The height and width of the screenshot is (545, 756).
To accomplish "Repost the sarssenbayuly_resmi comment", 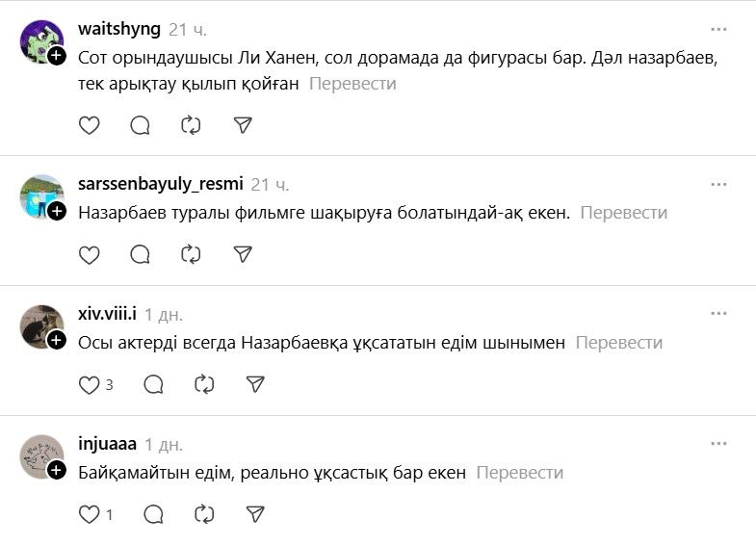I will tap(191, 255).
